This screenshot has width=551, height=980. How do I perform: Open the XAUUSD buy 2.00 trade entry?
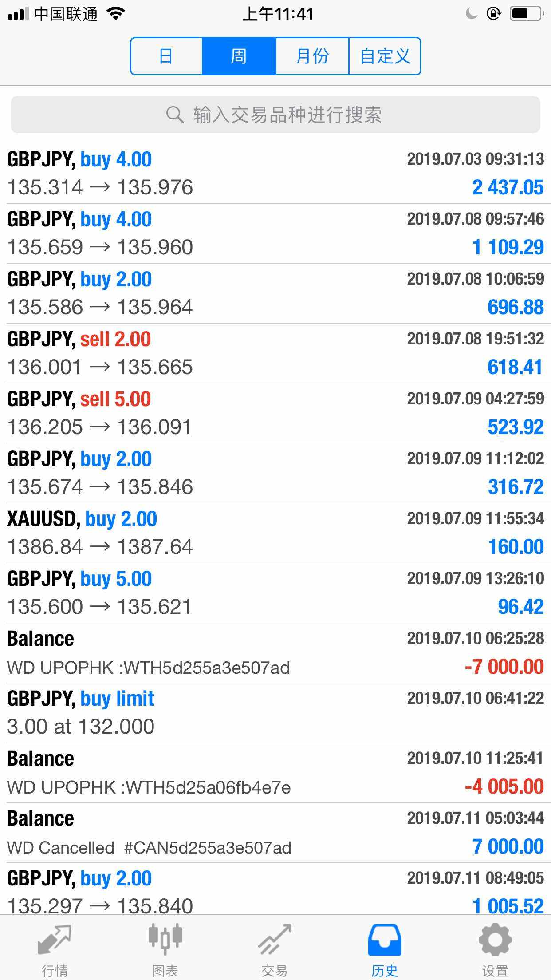(x=275, y=533)
